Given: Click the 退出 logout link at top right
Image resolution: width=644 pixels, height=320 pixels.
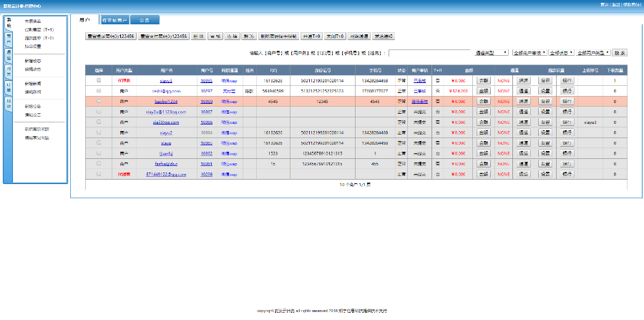Looking at the screenshot, I should pyautogui.click(x=615, y=5).
